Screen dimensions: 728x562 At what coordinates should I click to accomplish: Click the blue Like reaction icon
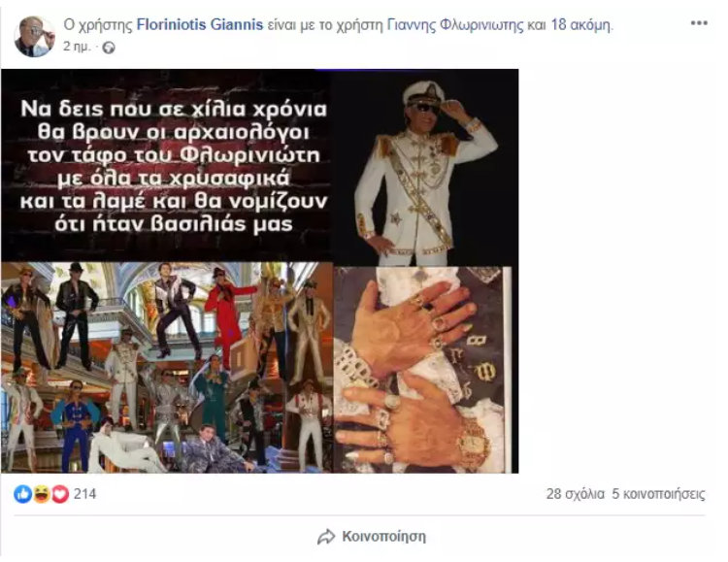(22, 494)
